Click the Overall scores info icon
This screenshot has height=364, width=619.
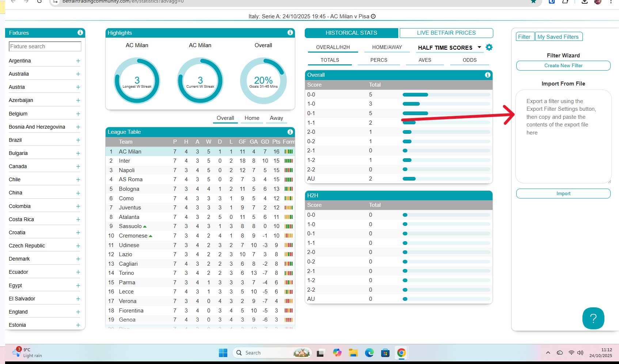click(x=487, y=75)
